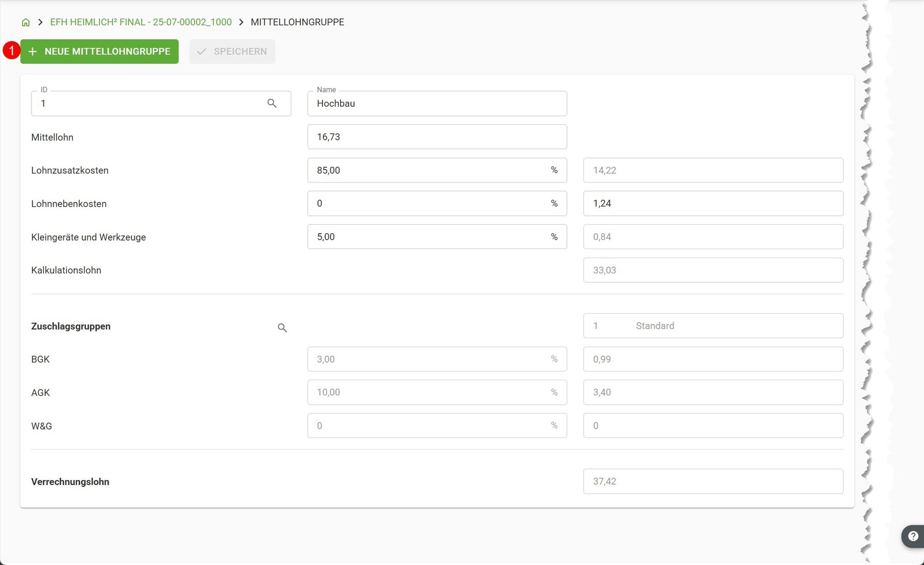Focus the ID input field
Screen dimensions: 924x565
[x=161, y=103]
